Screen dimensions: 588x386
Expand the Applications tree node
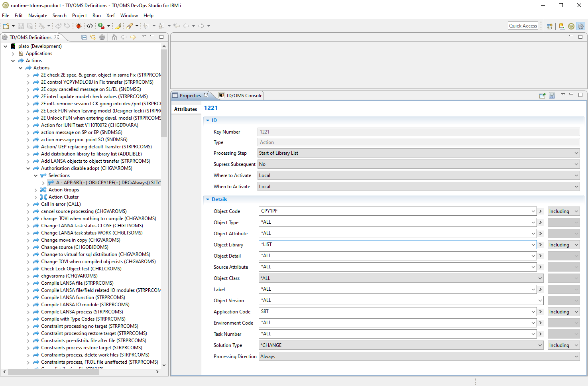[x=13, y=53]
